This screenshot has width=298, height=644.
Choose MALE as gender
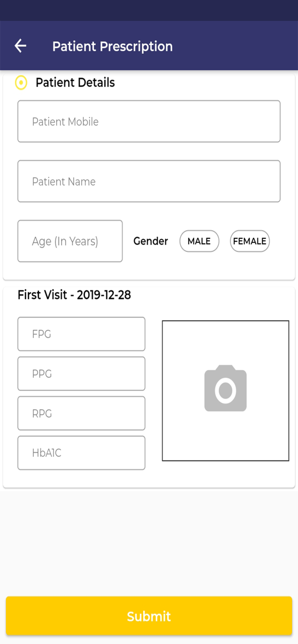199,241
